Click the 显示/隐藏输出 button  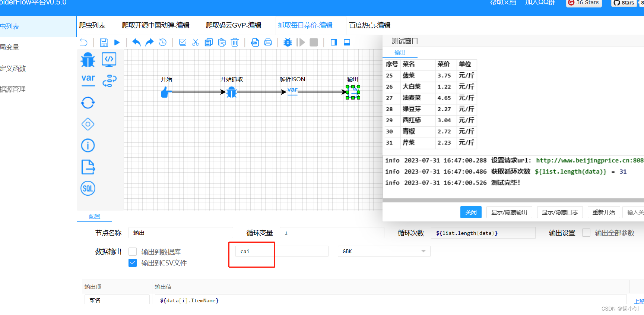pos(509,212)
